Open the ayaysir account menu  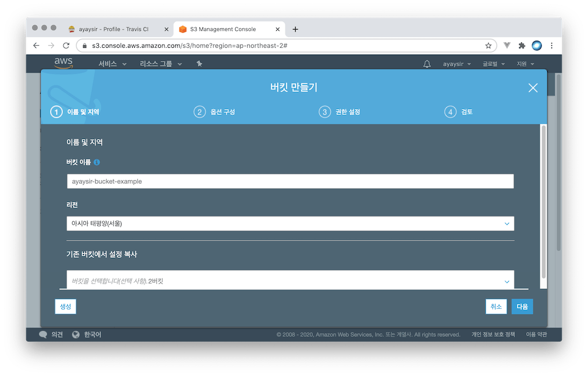click(456, 64)
